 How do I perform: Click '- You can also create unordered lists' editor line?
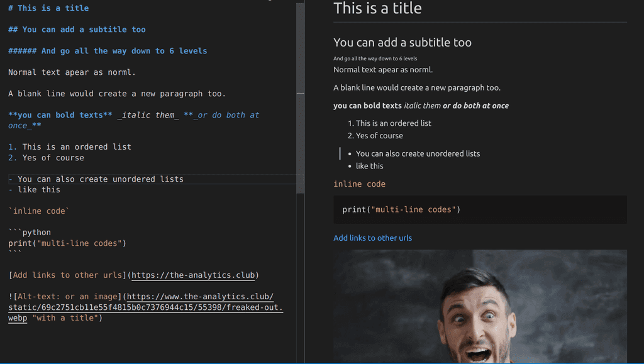coord(96,179)
